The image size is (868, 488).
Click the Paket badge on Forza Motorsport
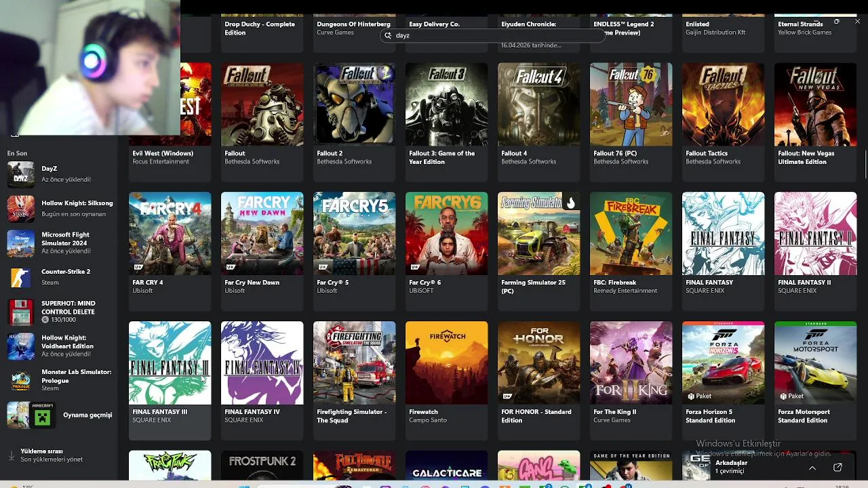coord(791,396)
